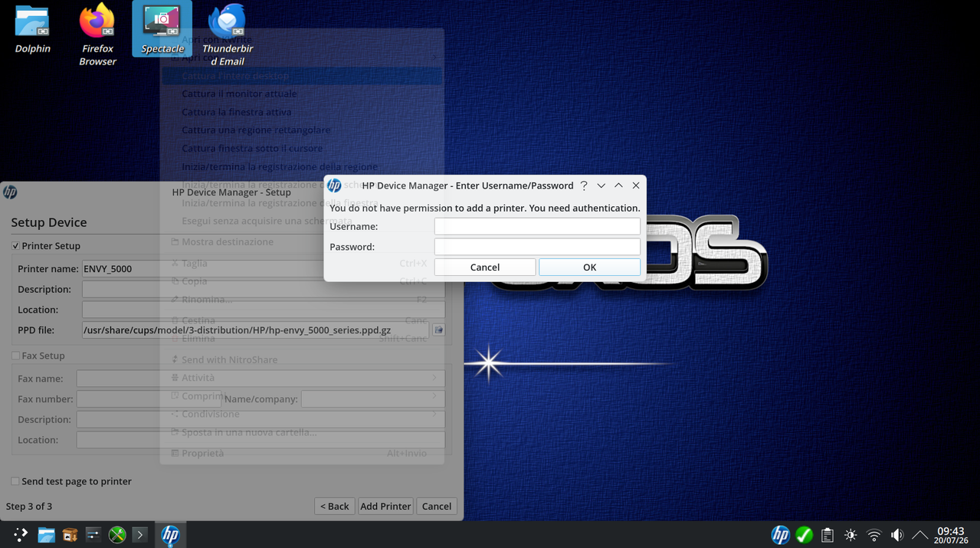
Task: Click the Fax Setup Description field
Action: coord(261,420)
